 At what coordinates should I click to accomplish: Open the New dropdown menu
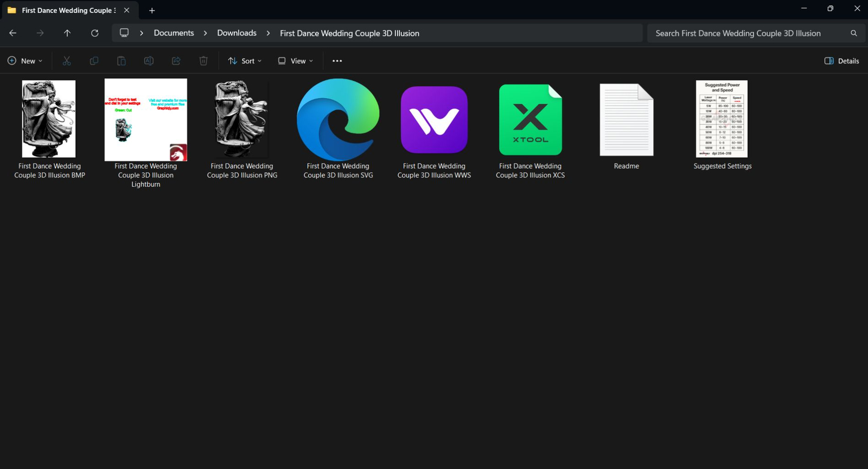point(25,61)
